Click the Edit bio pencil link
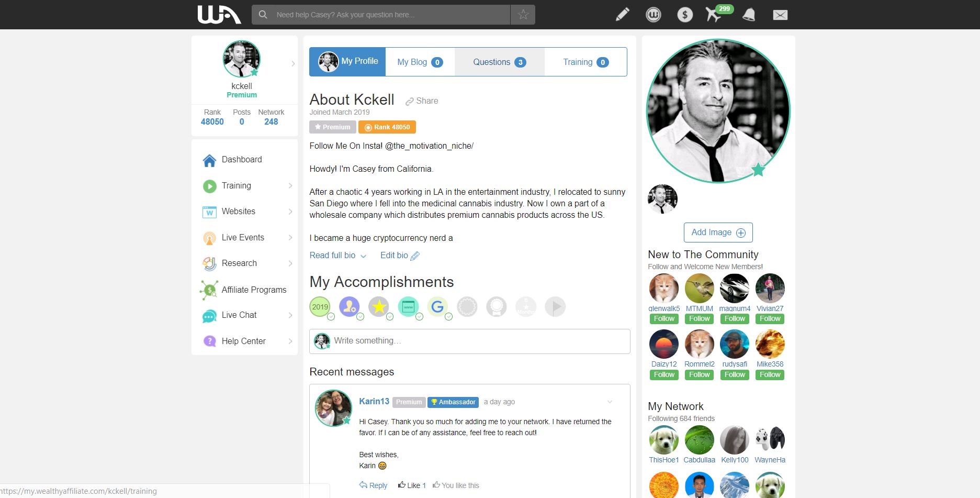This screenshot has width=980, height=498. coord(400,256)
